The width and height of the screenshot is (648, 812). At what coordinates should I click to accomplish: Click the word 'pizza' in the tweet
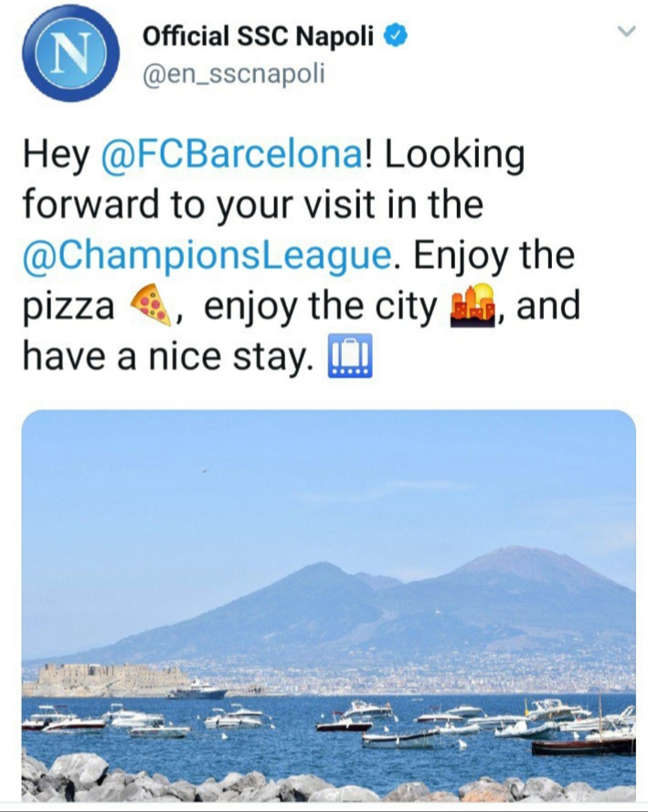[x=67, y=308]
